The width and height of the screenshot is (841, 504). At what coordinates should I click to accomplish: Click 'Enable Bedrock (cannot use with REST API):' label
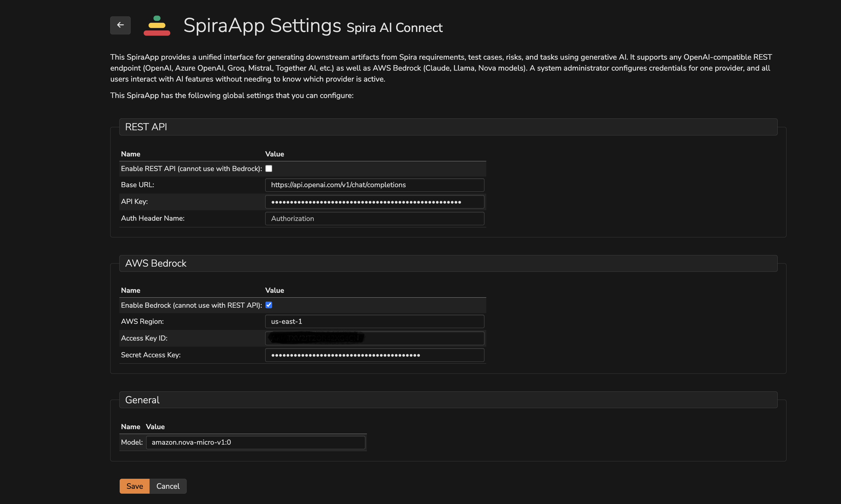191,305
